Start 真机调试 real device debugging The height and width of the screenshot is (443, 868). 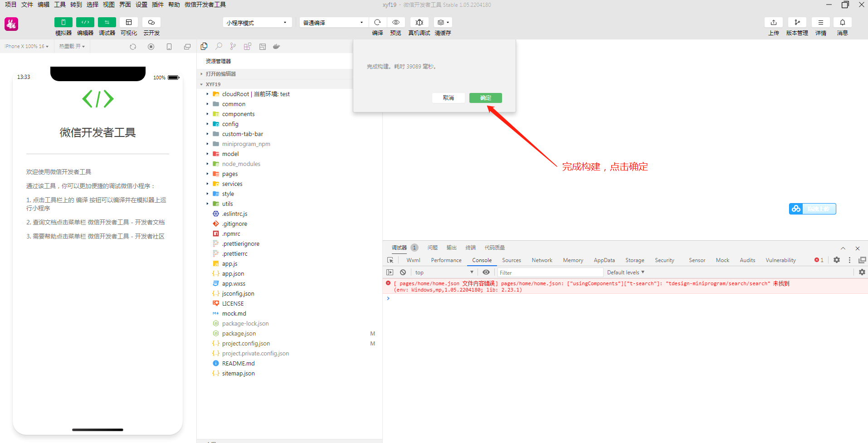[x=419, y=22]
